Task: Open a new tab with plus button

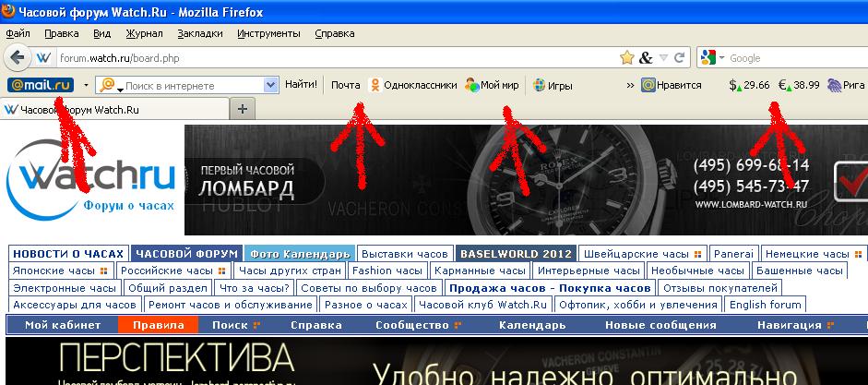Action: click(242, 109)
